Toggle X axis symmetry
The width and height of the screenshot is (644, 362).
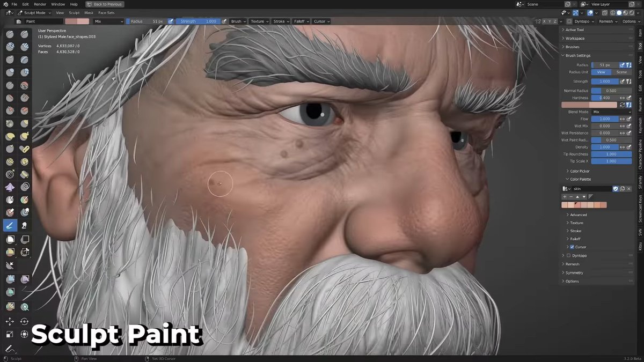click(x=545, y=21)
